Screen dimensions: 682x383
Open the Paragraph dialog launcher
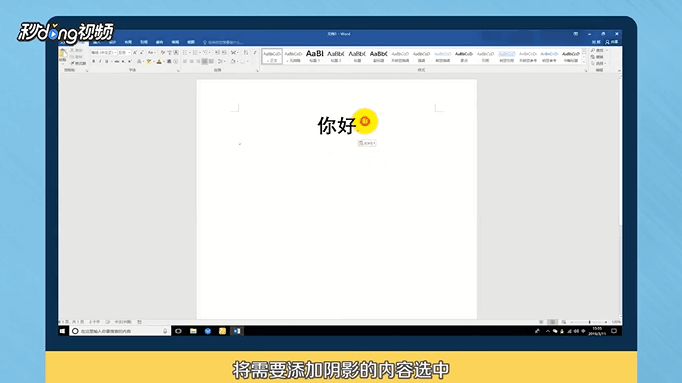257,71
